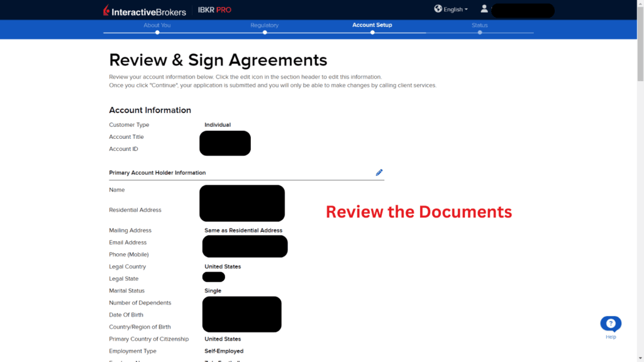Open the globe language icon

point(438,9)
